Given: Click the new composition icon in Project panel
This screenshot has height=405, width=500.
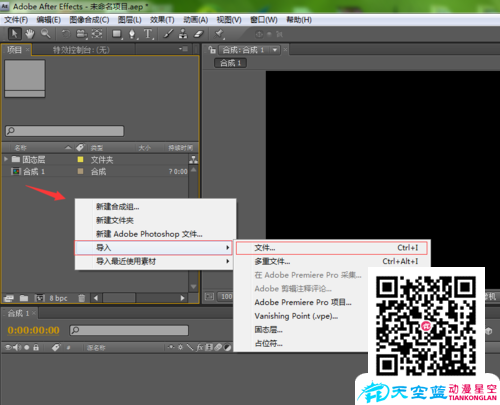Looking at the screenshot, I should point(40,298).
